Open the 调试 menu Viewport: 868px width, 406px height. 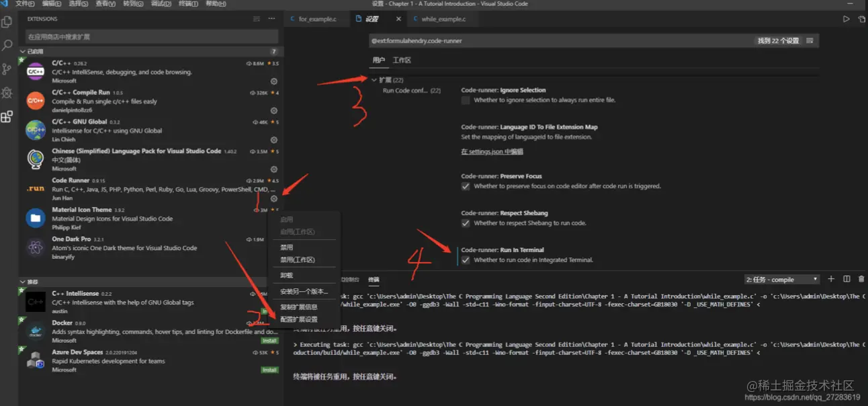coord(161,3)
